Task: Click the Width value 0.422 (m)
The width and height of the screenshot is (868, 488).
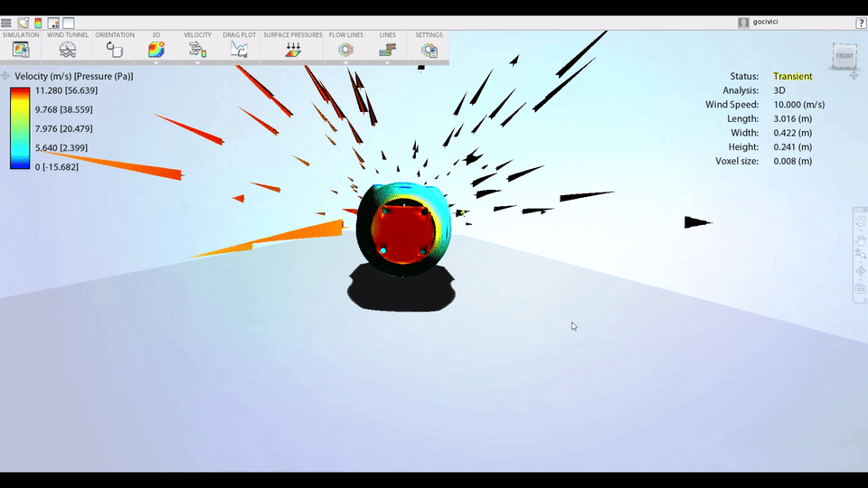Action: tap(793, 133)
